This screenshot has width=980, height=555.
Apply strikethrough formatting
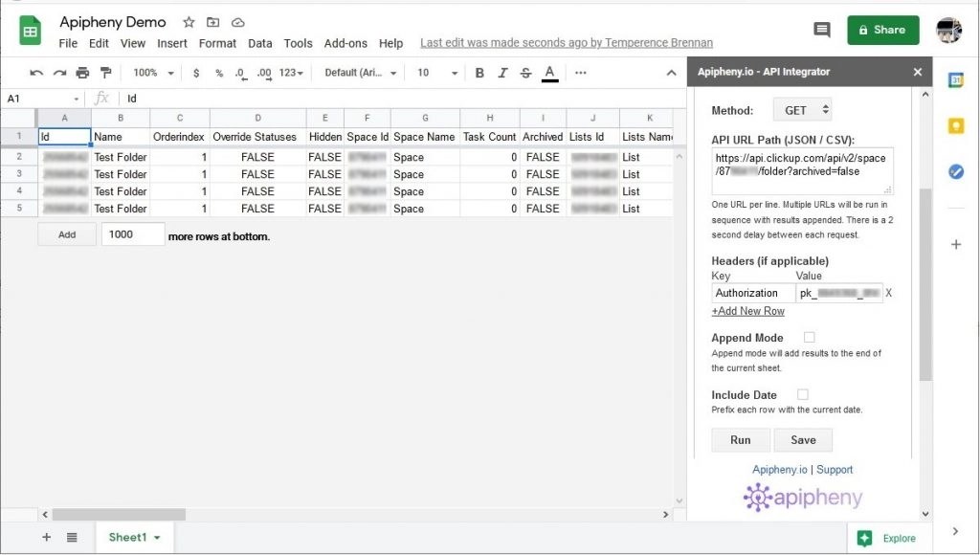524,73
